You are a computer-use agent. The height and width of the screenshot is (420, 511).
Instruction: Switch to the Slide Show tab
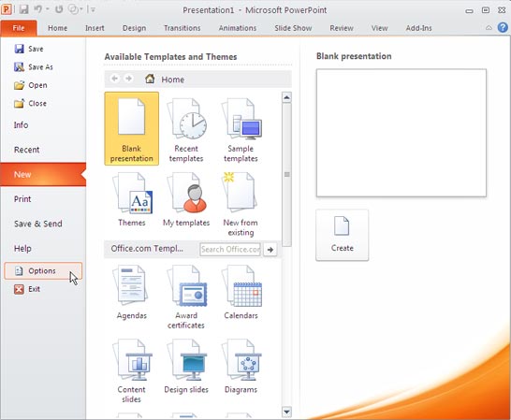(293, 28)
